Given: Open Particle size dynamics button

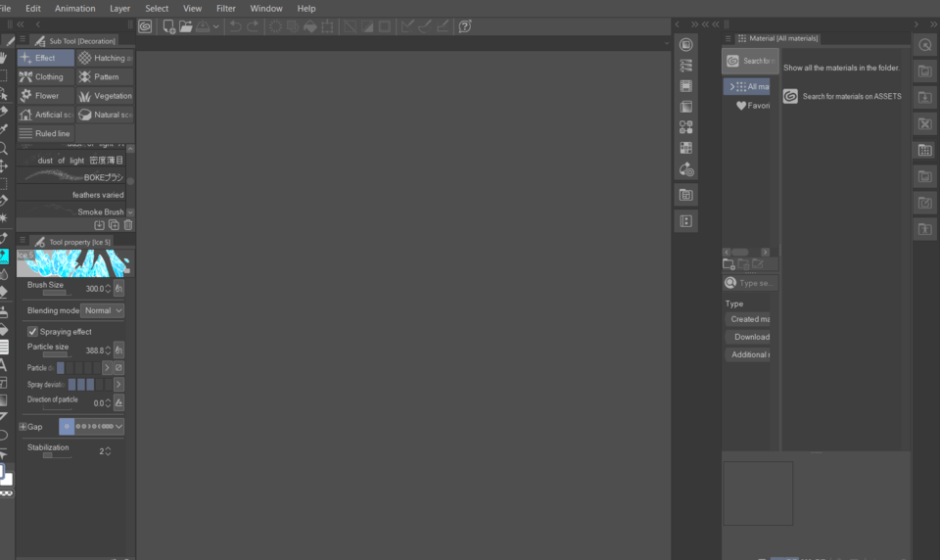Looking at the screenshot, I should 118,350.
